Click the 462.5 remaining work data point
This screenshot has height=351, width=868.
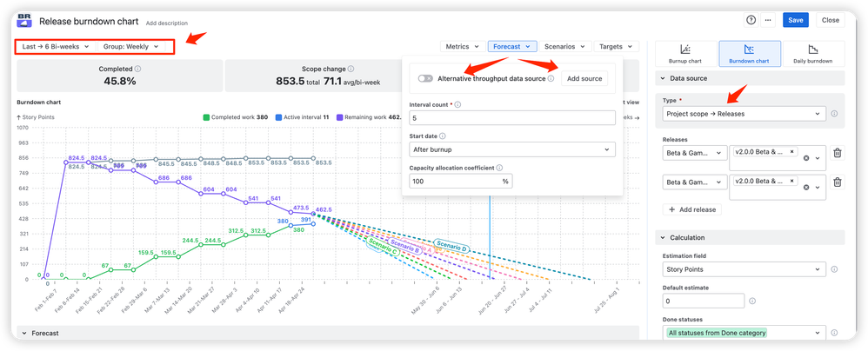[x=314, y=214]
